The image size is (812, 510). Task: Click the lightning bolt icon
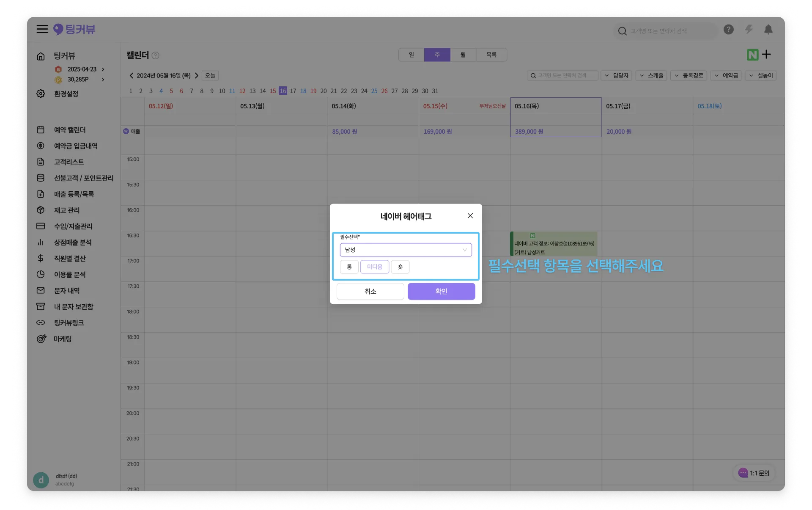click(749, 30)
